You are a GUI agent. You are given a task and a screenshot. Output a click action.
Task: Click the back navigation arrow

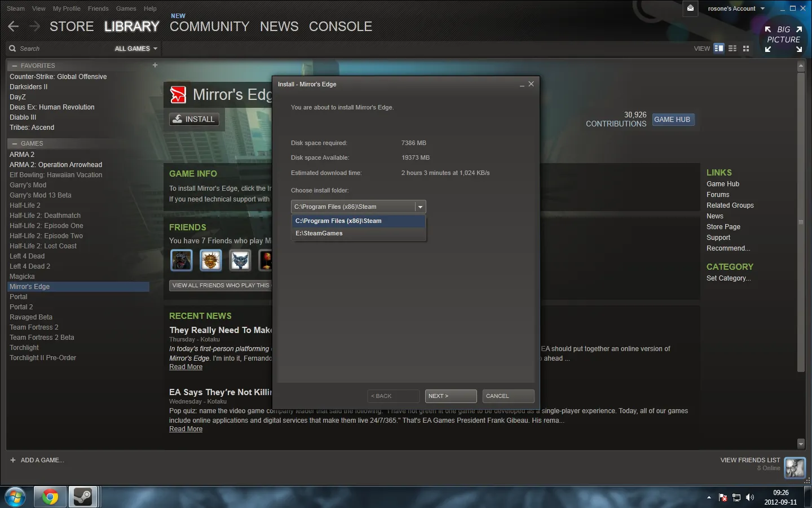coord(14,27)
